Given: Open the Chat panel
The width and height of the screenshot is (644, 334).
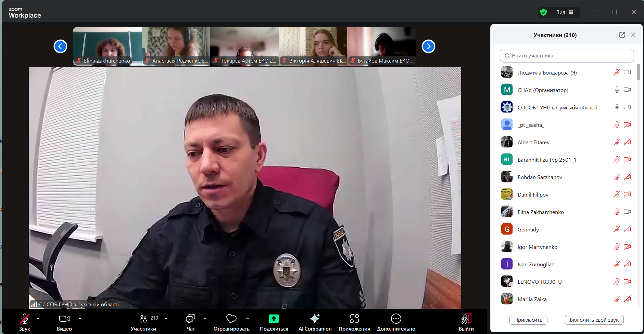Looking at the screenshot, I should (190, 319).
